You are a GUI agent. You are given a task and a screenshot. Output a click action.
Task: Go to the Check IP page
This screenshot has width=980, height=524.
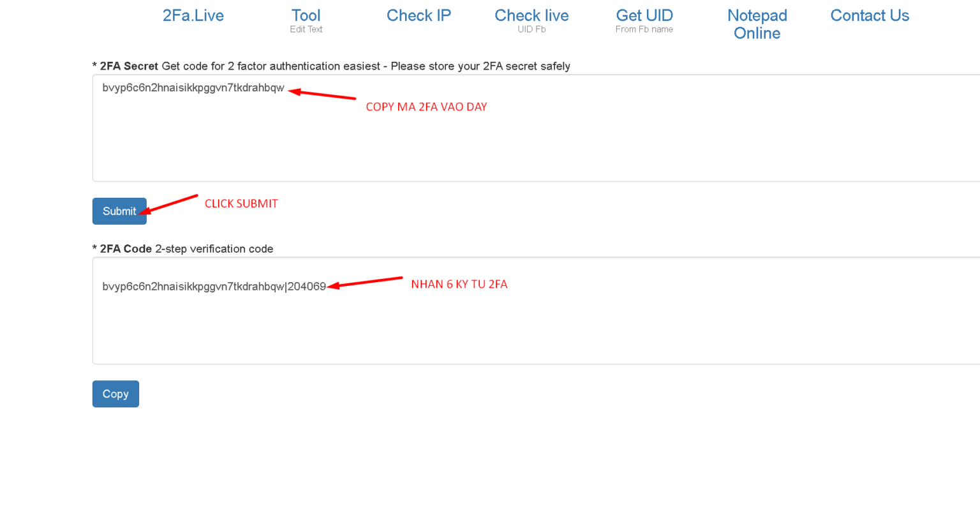[x=419, y=16]
